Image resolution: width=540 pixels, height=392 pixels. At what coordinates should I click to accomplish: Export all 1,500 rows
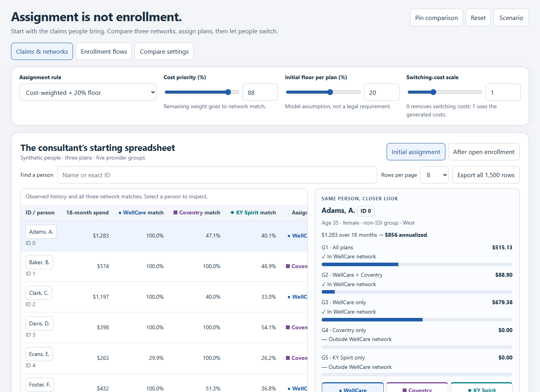pos(486,175)
